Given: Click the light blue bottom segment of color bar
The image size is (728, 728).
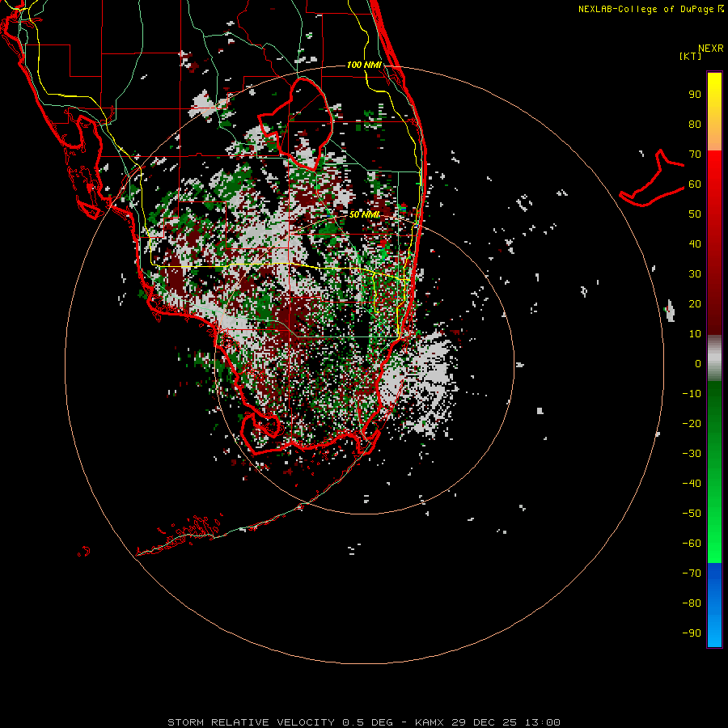Looking at the screenshot, I should [714, 629].
